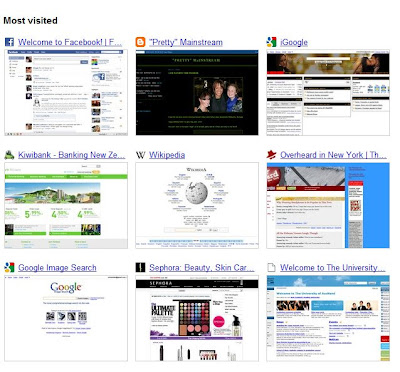This screenshot has width=400, height=372.
Task: Open the iGoogle link
Action: tap(294, 42)
